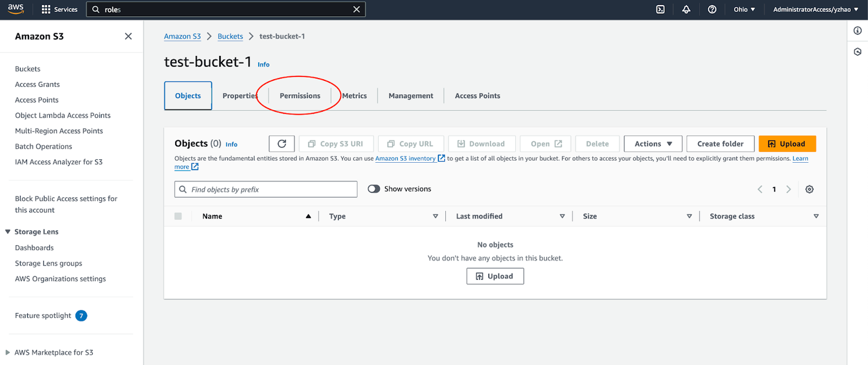The height and width of the screenshot is (365, 868).
Task: Open Batch Operations in the sidebar
Action: (x=44, y=146)
